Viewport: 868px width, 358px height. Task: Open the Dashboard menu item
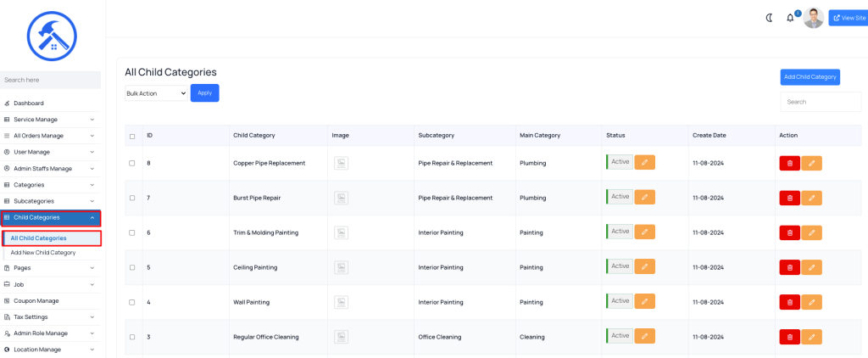coord(50,103)
